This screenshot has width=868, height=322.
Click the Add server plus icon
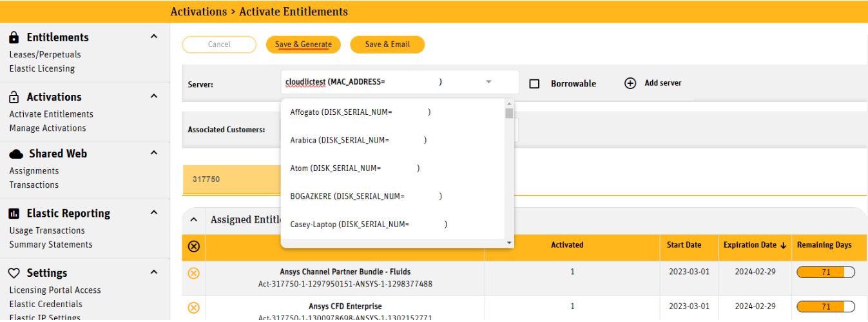point(630,83)
